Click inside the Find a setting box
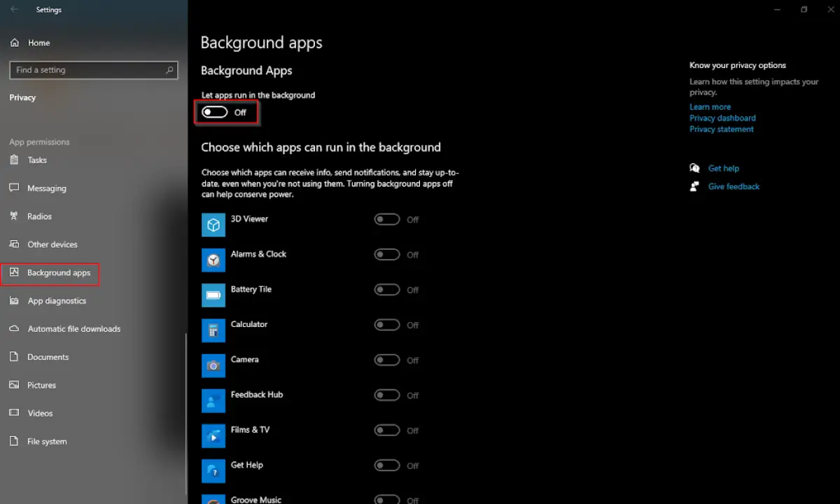This screenshot has height=504, width=840. point(84,70)
